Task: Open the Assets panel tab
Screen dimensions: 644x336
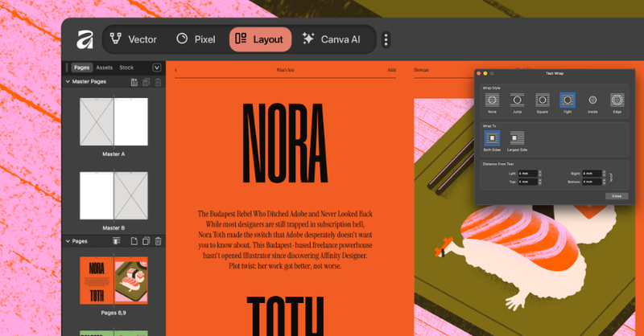Action: pos(105,68)
